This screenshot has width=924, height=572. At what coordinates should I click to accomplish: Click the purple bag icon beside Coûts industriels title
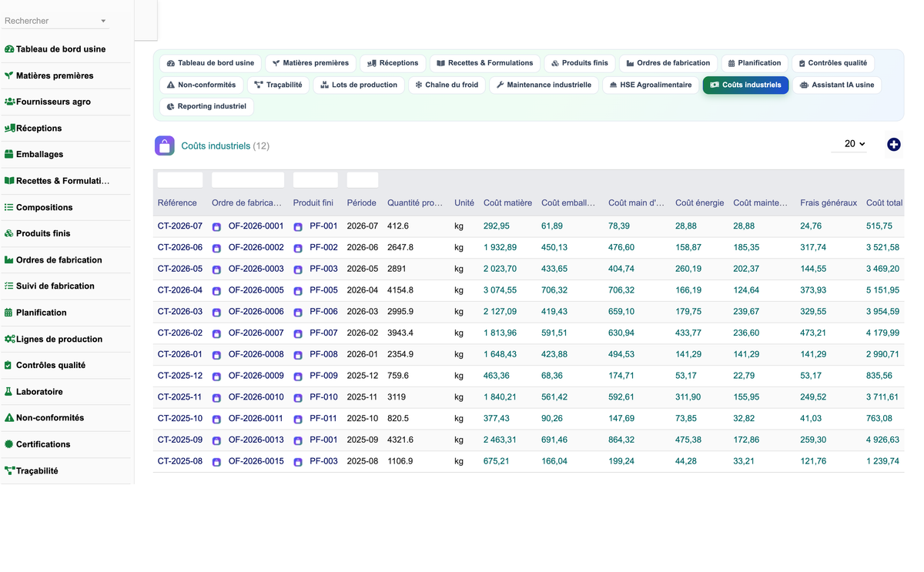[165, 146]
